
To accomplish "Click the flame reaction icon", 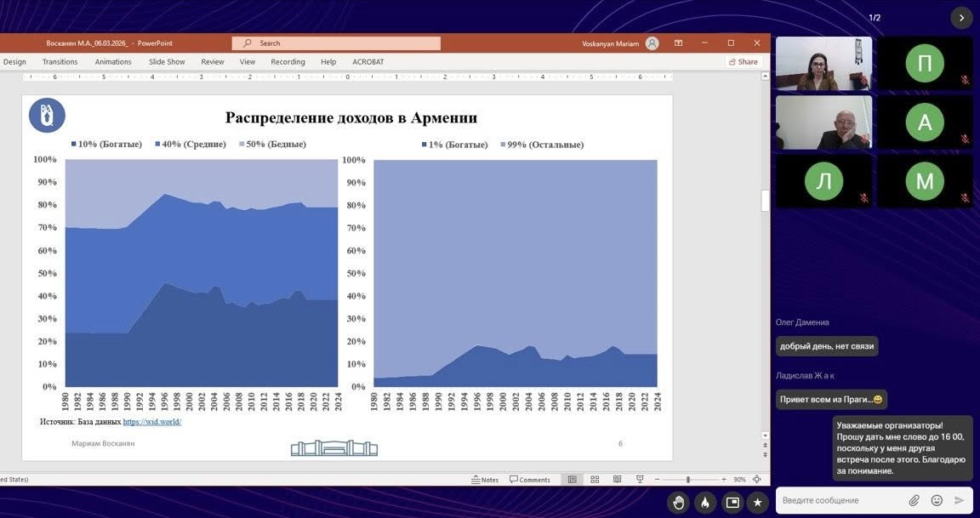I will (x=705, y=502).
